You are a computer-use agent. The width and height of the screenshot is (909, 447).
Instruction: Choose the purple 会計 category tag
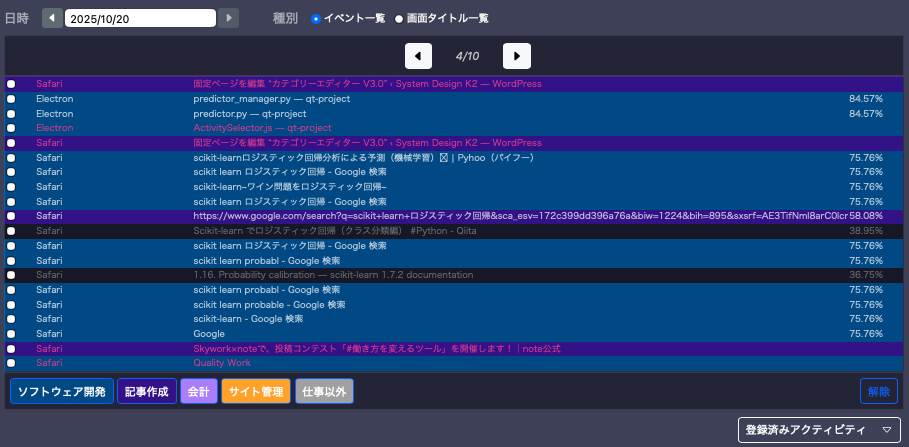(x=198, y=391)
